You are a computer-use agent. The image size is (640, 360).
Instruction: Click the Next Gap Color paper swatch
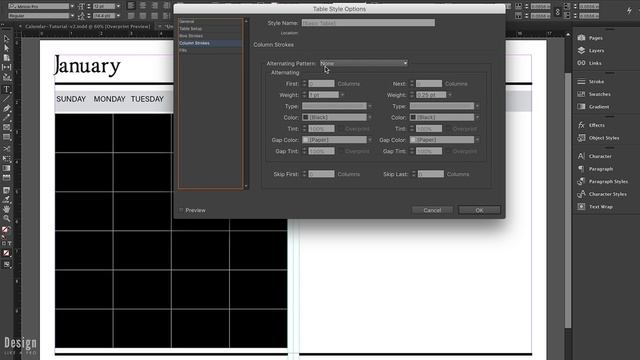[x=413, y=140]
